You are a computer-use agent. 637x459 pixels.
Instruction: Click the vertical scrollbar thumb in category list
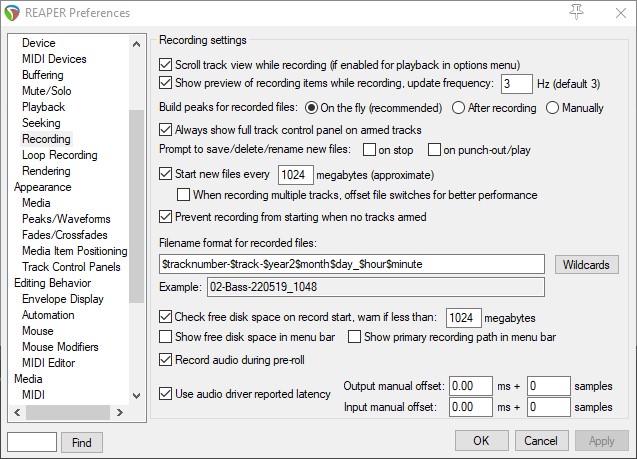pyautogui.click(x=136, y=206)
